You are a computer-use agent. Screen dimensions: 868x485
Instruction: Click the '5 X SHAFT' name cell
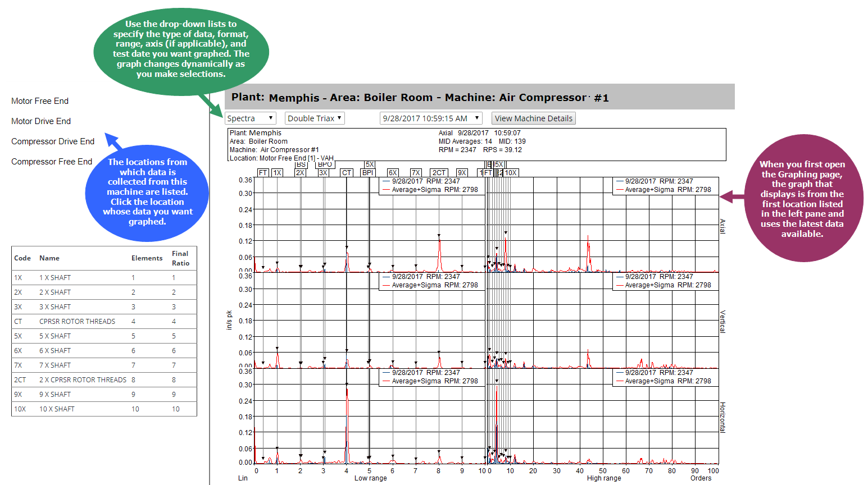coord(55,336)
